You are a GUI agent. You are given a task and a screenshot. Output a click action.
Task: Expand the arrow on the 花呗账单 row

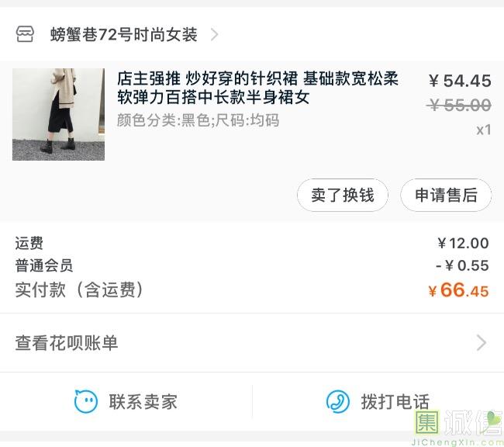point(482,343)
